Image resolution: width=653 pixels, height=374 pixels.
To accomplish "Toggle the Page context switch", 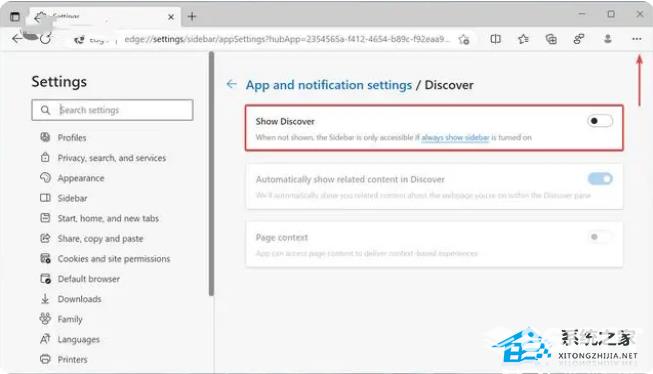I will pos(600,237).
